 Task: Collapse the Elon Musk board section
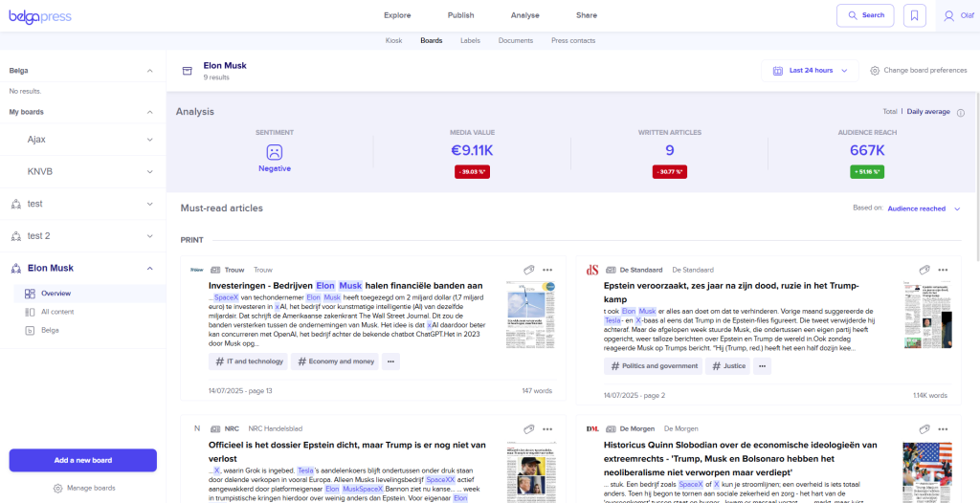(149, 269)
